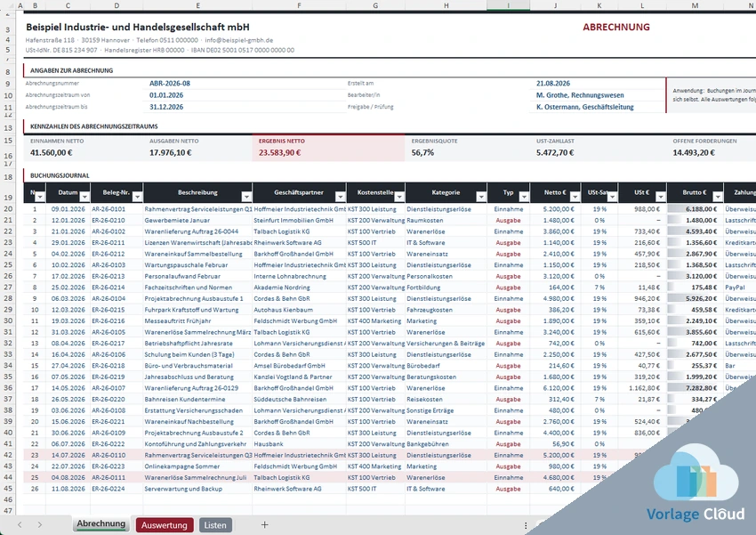Image resolution: width=756 pixels, height=535 pixels.
Task: Select the cell Autohaus Kienbaum
Action: pos(299,310)
